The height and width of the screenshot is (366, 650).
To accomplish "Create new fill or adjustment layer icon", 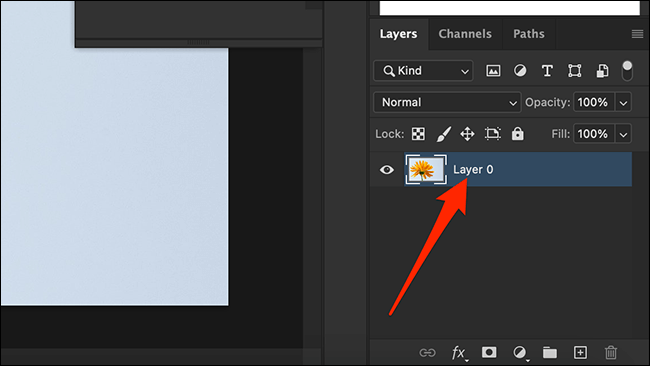I will pos(520,353).
